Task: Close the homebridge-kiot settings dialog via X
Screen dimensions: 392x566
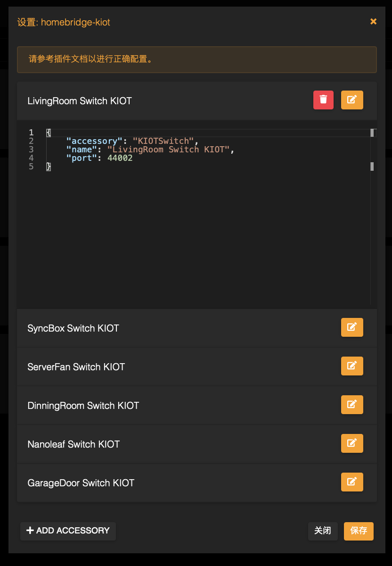Action: [x=373, y=22]
